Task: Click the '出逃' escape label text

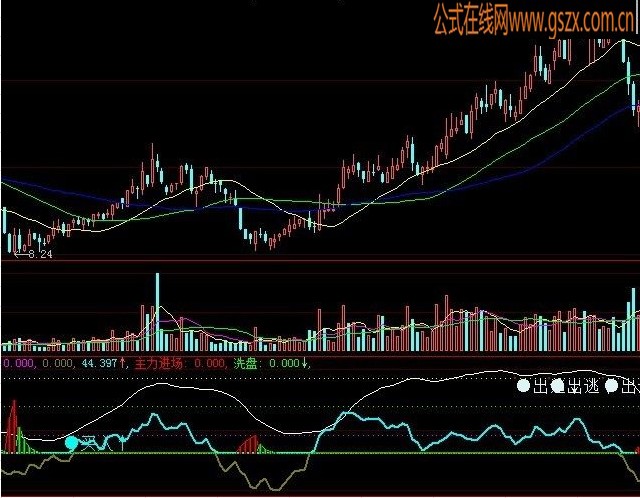Action: 583,386
